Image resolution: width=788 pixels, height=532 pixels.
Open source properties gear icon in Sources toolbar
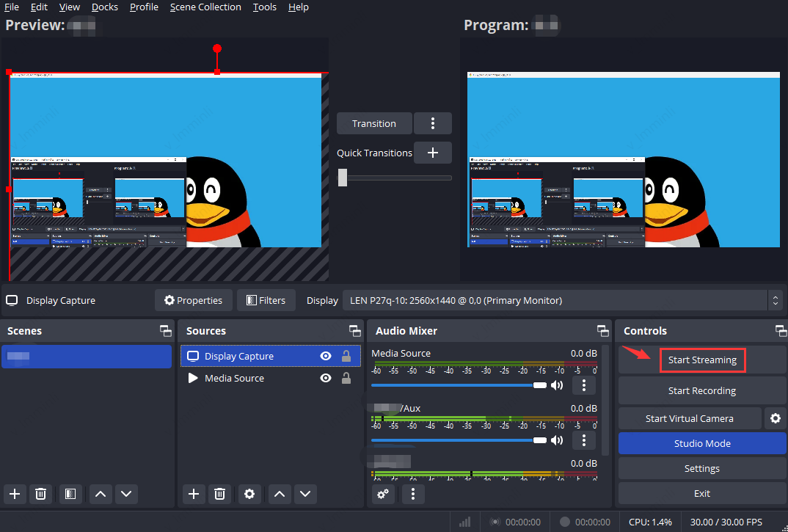(249, 494)
